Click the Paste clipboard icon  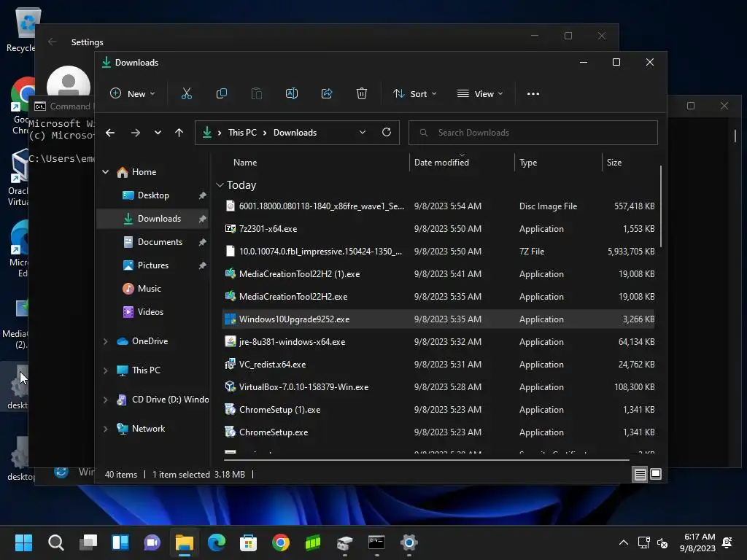(257, 94)
